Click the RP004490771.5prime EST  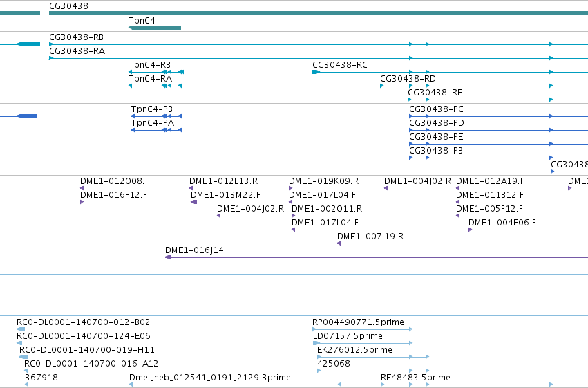tap(362, 329)
